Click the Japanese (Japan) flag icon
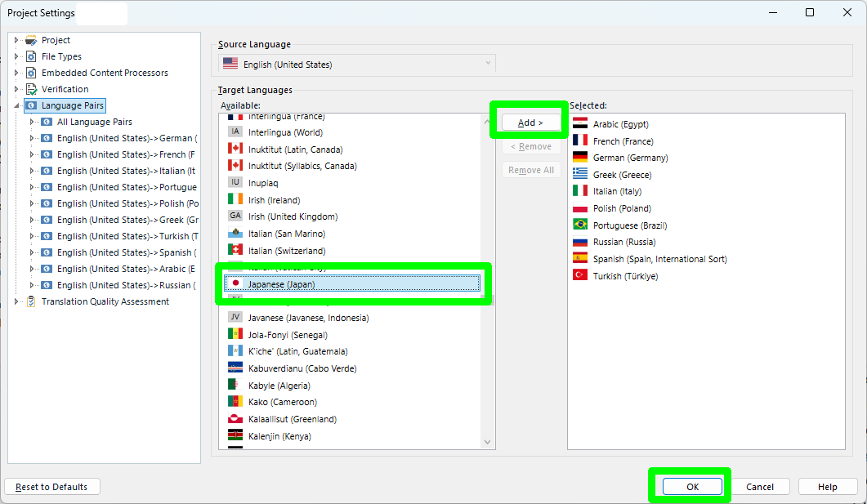 235,283
